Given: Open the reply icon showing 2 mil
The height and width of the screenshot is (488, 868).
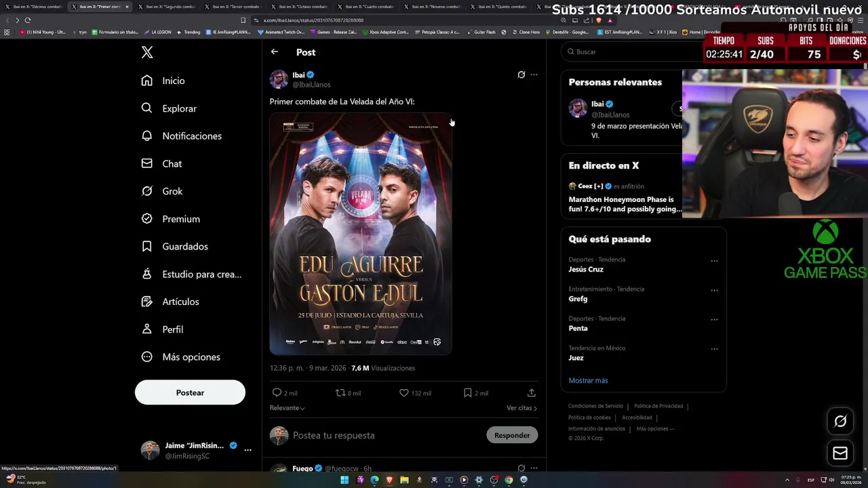Looking at the screenshot, I should pyautogui.click(x=277, y=392).
